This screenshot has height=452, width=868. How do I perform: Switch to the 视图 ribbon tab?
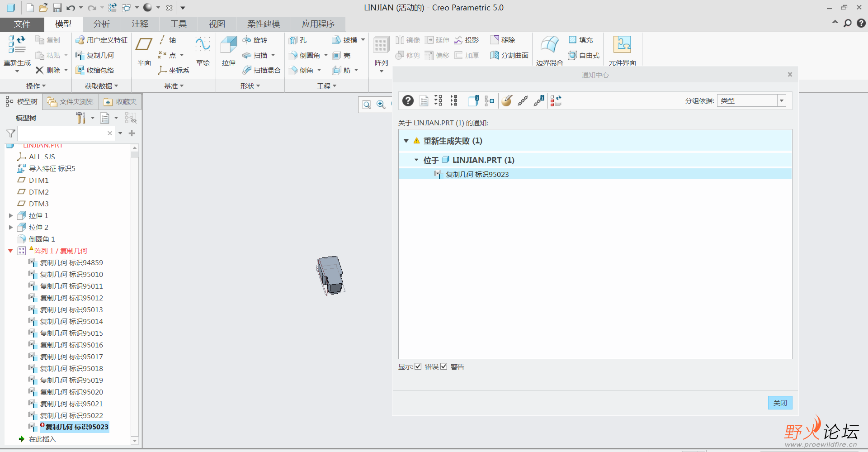[217, 24]
